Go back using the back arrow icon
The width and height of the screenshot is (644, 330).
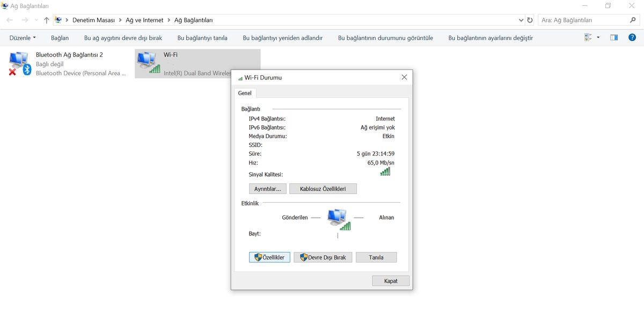(x=9, y=19)
